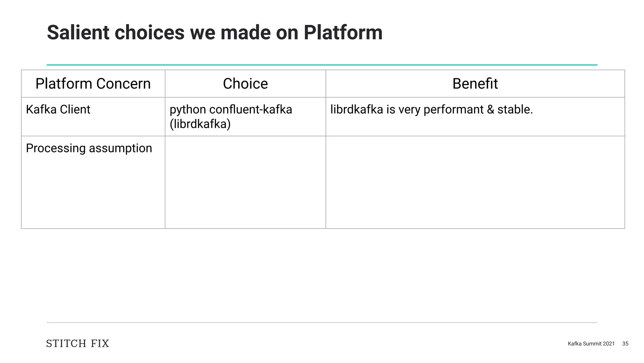Click the teal divider line under title
This screenshot has height=363, width=644.
322,65
